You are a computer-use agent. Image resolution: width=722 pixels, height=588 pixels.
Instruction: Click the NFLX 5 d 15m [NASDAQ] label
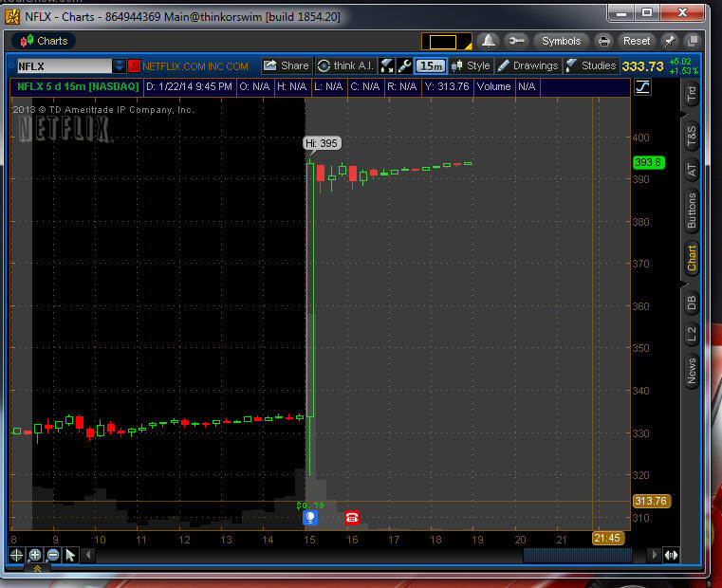click(x=78, y=86)
